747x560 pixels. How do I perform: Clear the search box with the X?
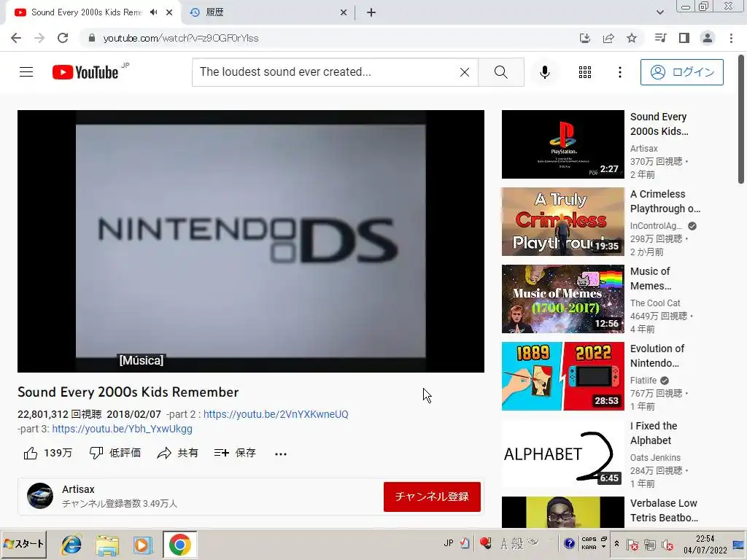click(465, 72)
